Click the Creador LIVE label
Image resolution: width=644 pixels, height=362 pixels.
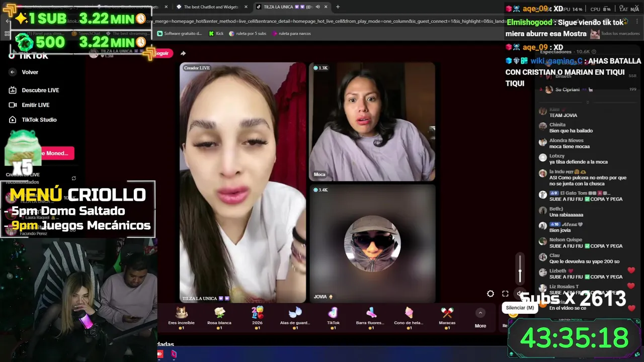[197, 68]
